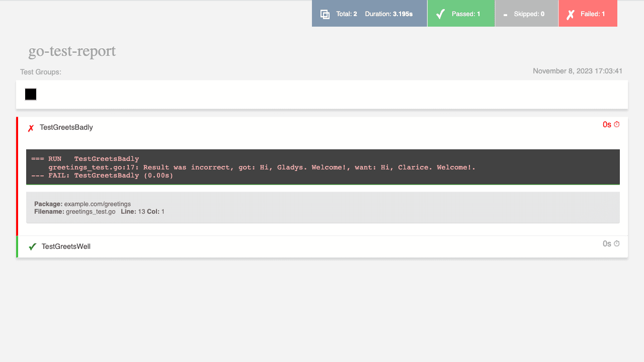Click the Skipped dash icon in header

pos(505,15)
